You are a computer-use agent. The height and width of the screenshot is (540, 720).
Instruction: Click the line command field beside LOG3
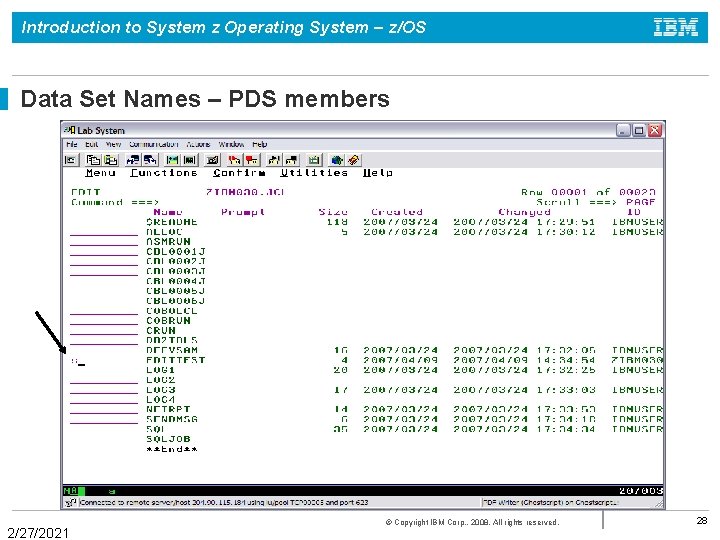point(104,390)
